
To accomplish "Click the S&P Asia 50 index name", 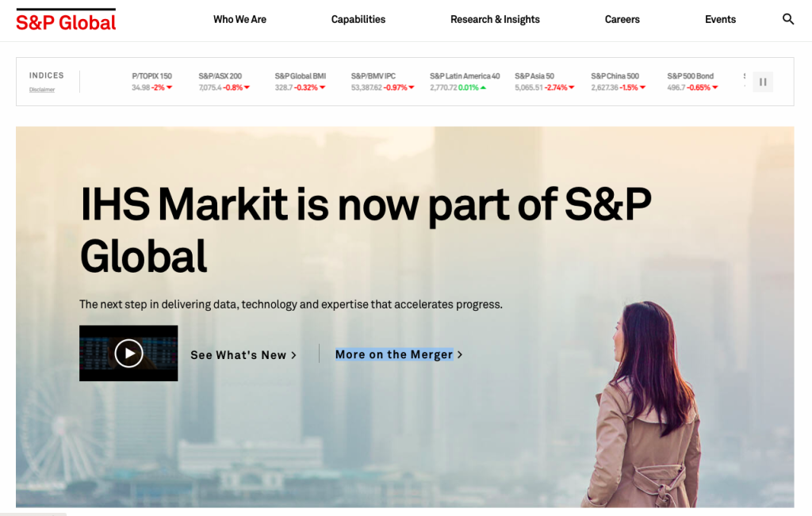I will (534, 76).
